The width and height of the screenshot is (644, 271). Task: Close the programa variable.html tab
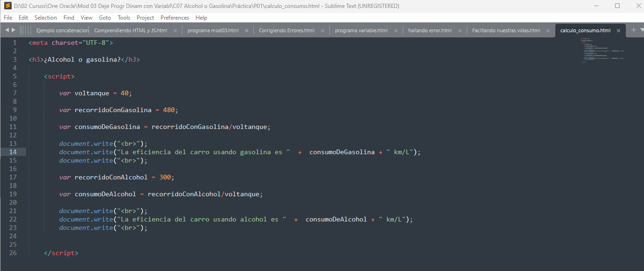[x=396, y=30]
